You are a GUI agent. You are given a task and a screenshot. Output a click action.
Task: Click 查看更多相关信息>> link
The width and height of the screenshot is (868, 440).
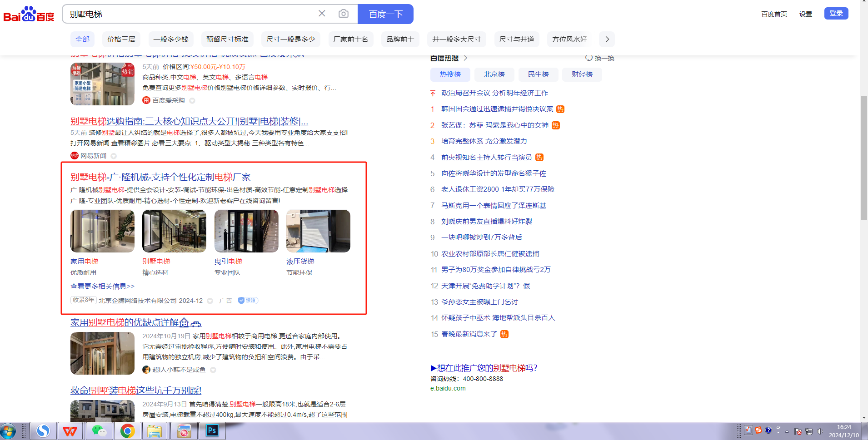click(x=102, y=287)
